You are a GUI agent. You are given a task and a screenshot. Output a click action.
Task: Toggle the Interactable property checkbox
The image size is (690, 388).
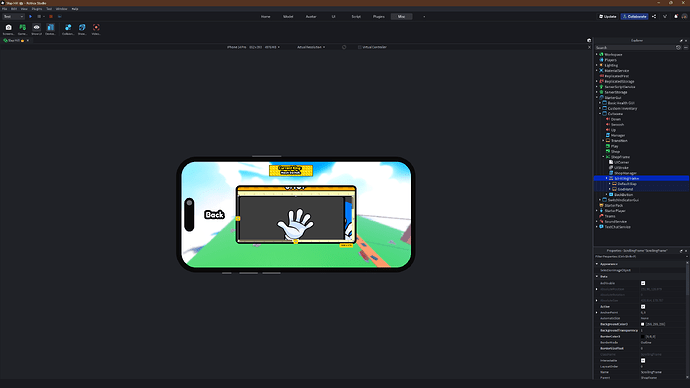[643, 360]
